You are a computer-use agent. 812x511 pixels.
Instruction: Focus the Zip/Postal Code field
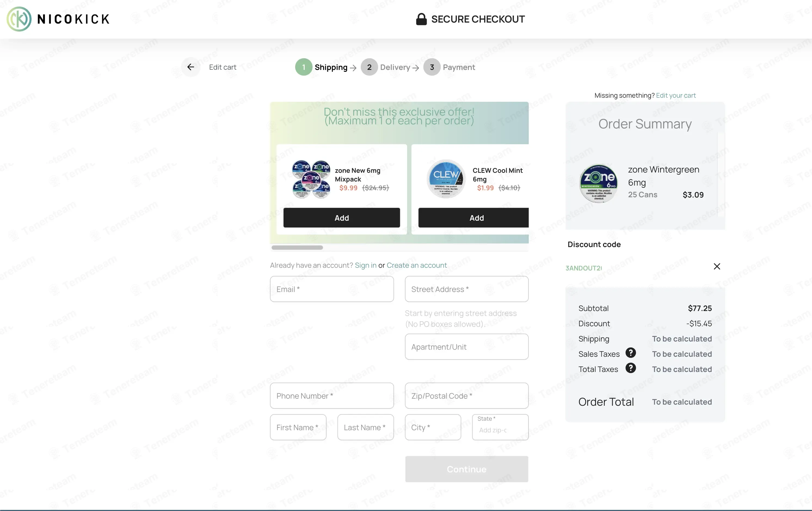coord(467,396)
